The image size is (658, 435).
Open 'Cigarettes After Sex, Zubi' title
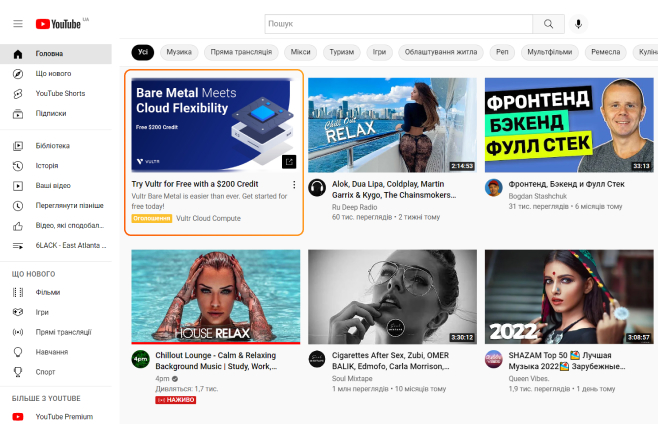tap(391, 361)
